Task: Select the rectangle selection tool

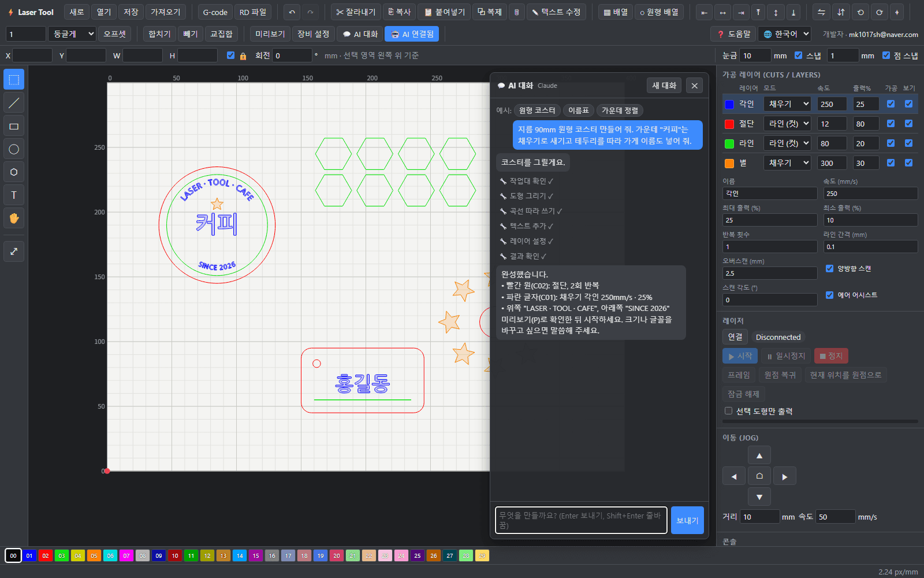Action: (x=14, y=80)
